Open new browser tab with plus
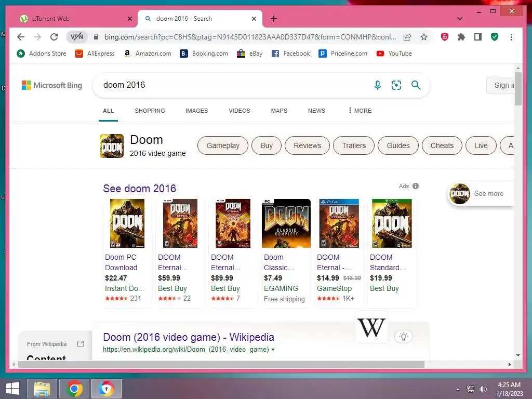This screenshot has height=399, width=532. tap(274, 19)
